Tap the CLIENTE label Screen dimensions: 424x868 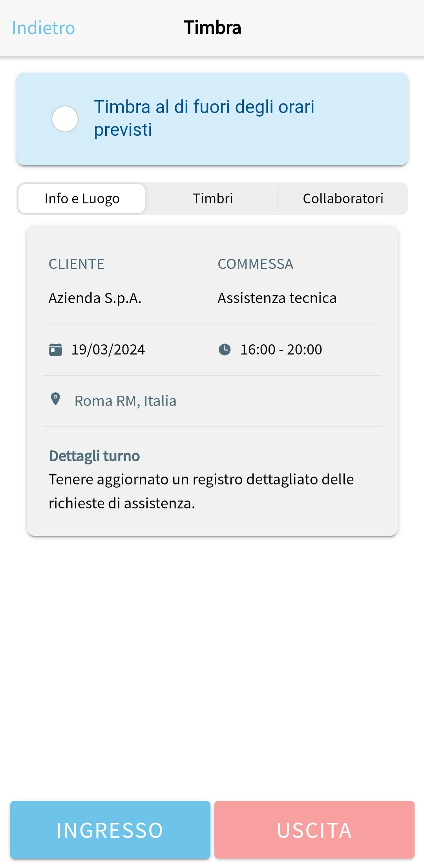(x=77, y=264)
